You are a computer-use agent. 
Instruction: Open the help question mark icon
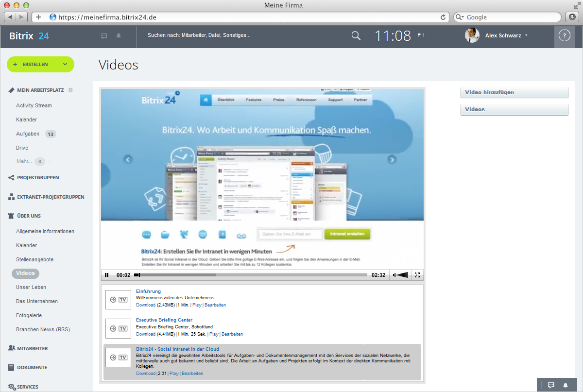(x=564, y=35)
